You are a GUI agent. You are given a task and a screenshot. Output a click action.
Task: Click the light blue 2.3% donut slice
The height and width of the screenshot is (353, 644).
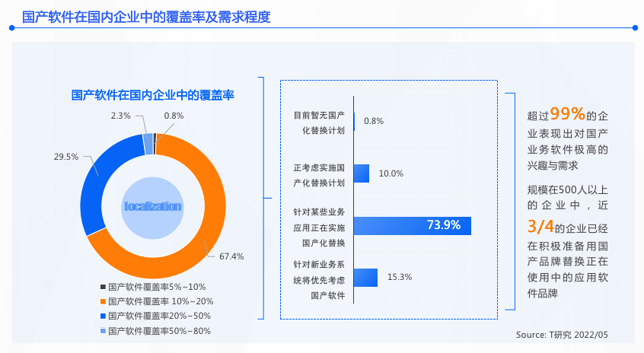[148, 144]
